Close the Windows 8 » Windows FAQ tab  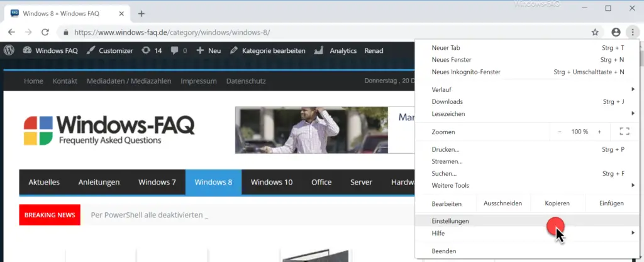pyautogui.click(x=121, y=14)
